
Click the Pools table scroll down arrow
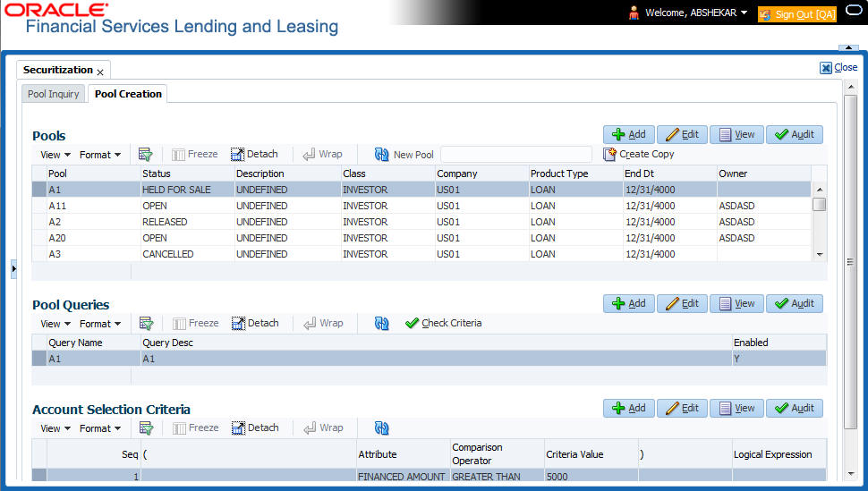[x=820, y=255]
